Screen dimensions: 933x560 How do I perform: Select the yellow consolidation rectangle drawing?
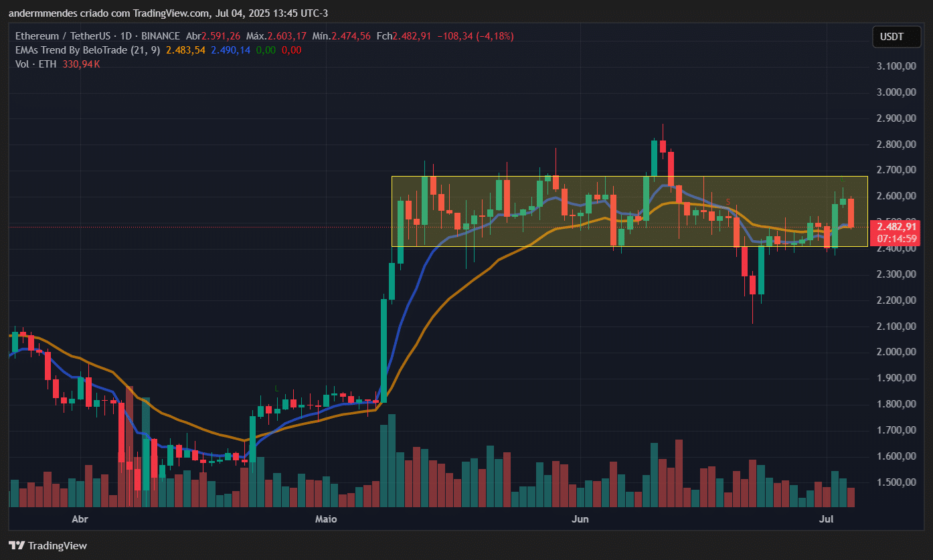629,211
